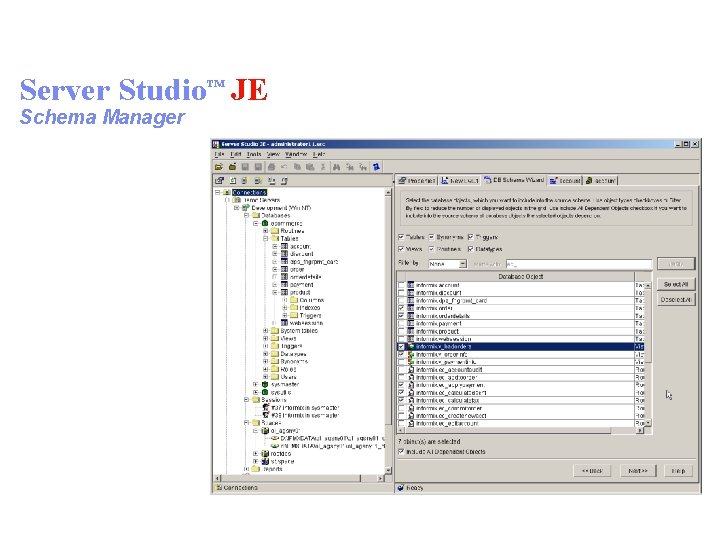Click table icon of informix.account grid row
The height and width of the screenshot is (540, 720).
[411, 285]
